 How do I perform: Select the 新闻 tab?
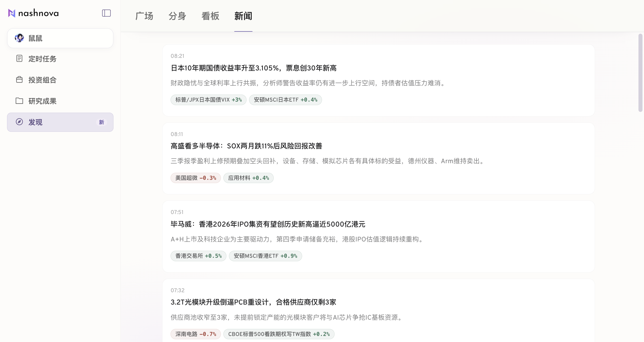243,16
